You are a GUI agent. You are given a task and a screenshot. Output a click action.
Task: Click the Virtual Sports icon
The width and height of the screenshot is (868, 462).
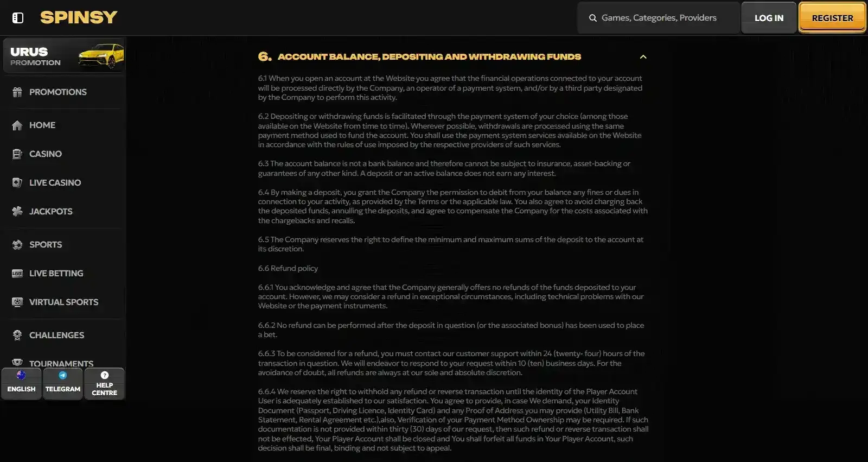[17, 302]
